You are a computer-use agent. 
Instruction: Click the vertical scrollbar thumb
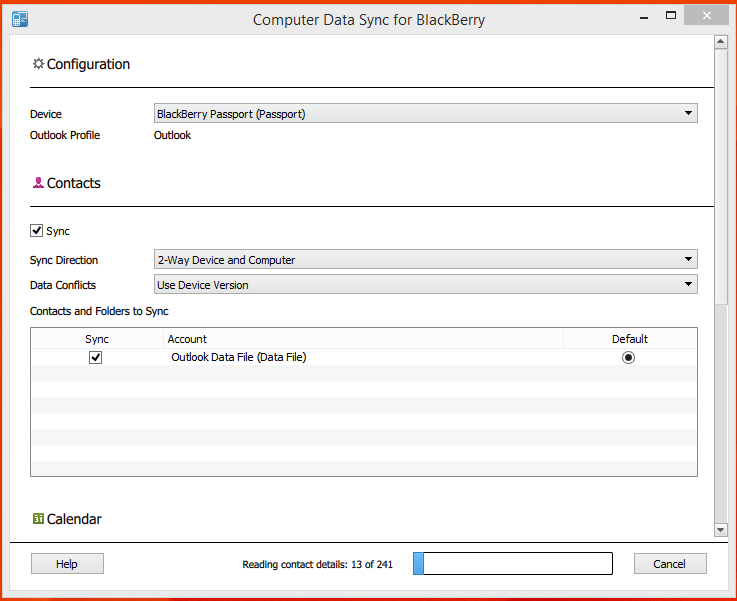(x=721, y=176)
